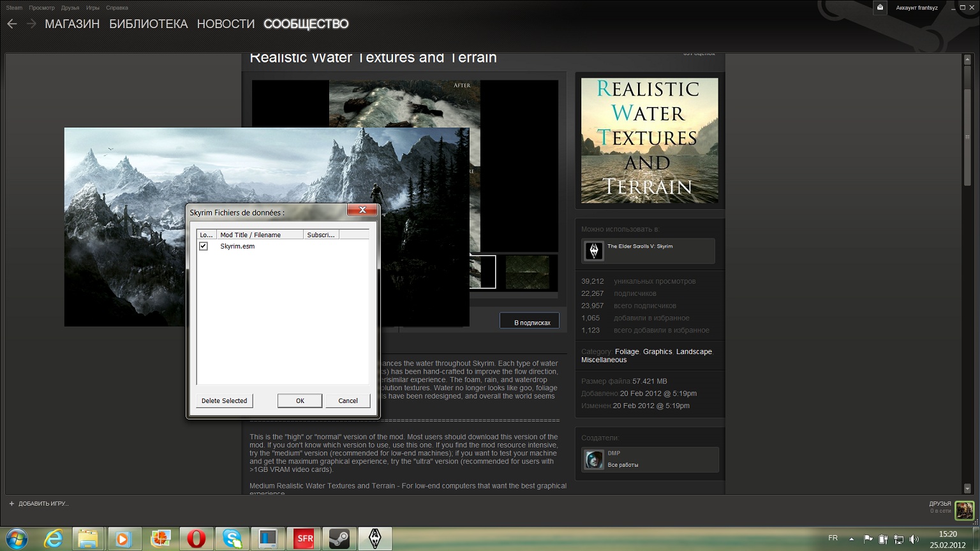Switch to the Skyrim launcher taskbar icon

pyautogui.click(x=375, y=539)
